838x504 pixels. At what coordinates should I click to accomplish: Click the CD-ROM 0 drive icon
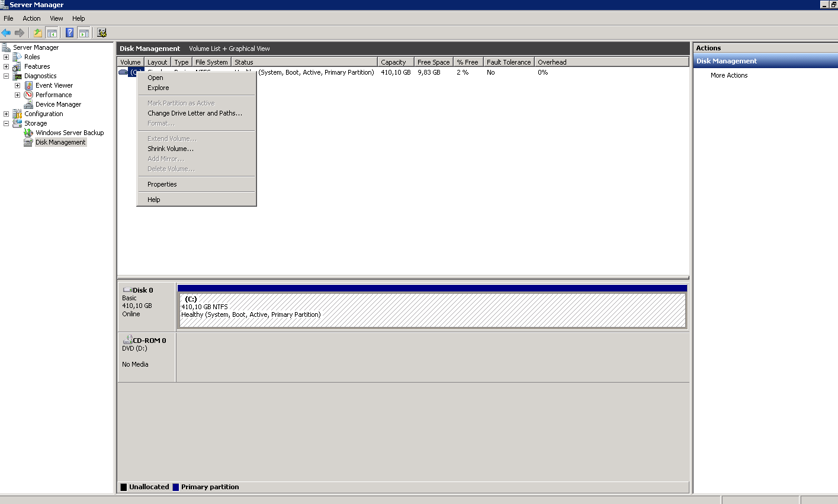(x=127, y=340)
